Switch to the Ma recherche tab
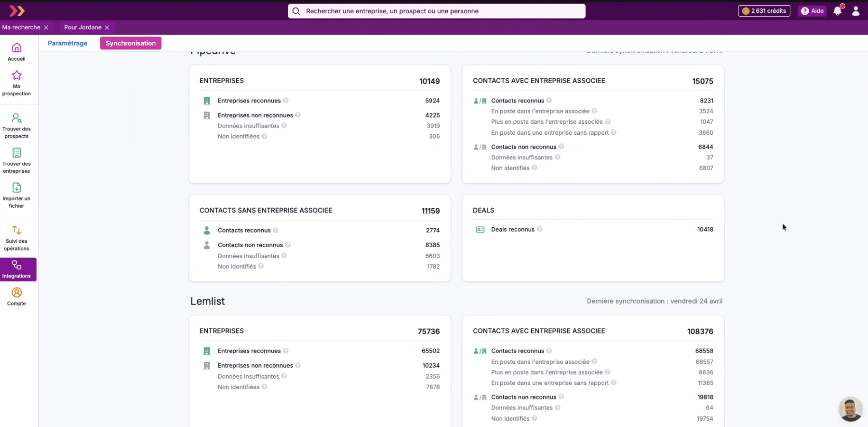This screenshot has height=427, width=868. 21,28
